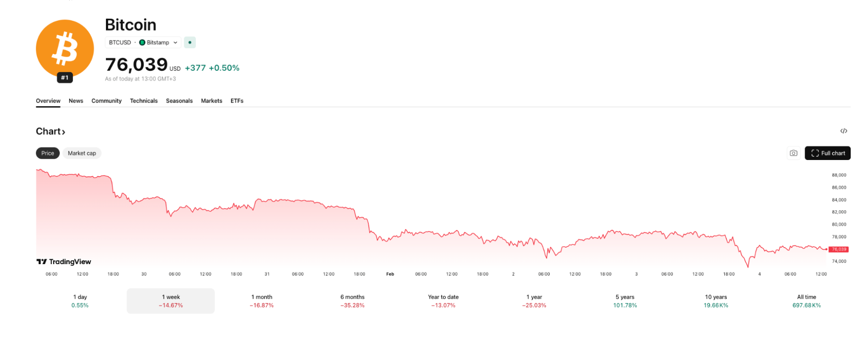868x340 pixels.
Task: Expand the Chart section heading arrow
Action: point(63,132)
